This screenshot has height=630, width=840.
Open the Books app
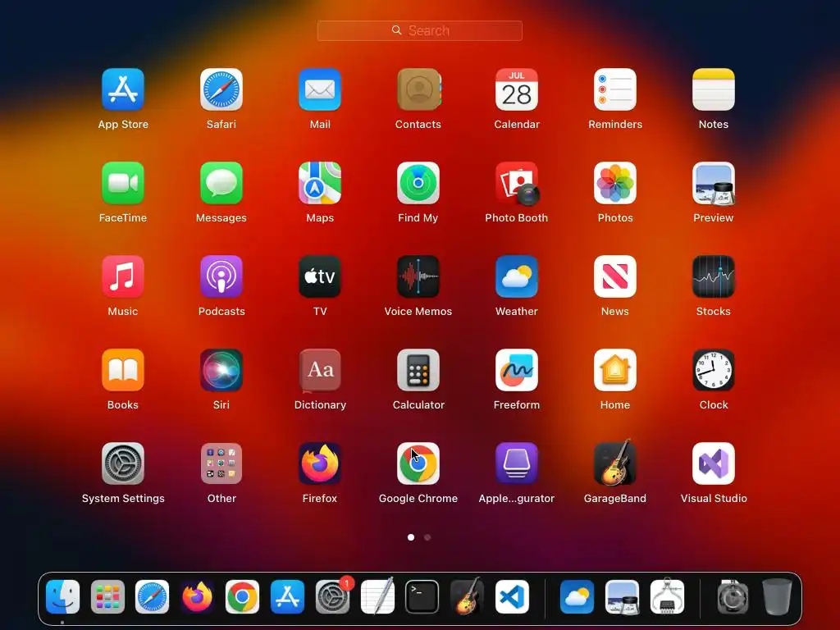click(x=123, y=370)
